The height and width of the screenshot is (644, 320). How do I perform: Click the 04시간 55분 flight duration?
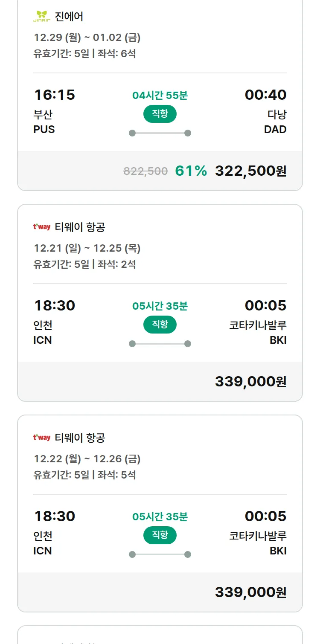[x=160, y=95]
